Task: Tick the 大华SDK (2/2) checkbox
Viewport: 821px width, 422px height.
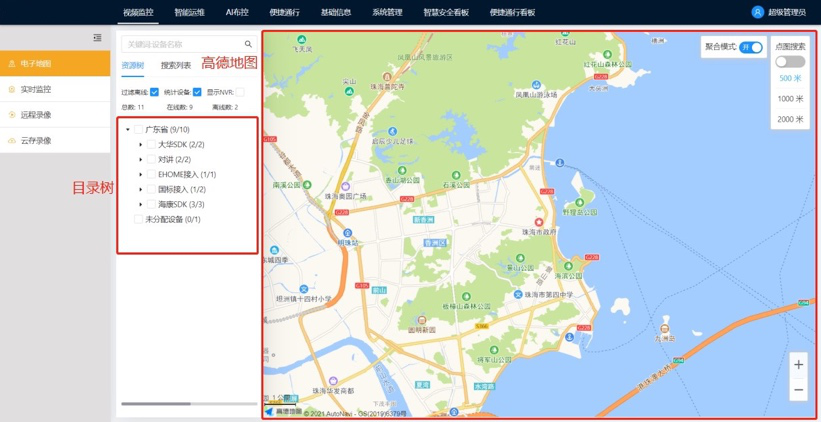Action: [x=151, y=145]
